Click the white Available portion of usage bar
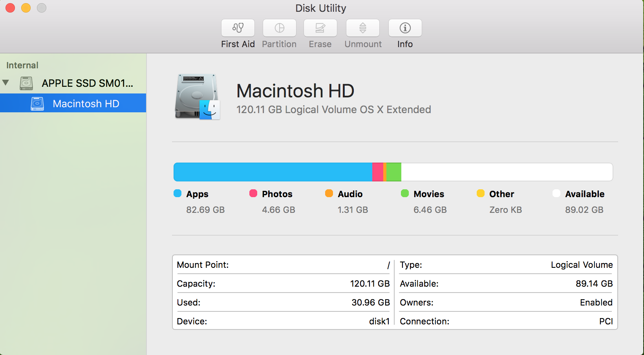Viewport: 644px width, 355px height. [x=507, y=172]
